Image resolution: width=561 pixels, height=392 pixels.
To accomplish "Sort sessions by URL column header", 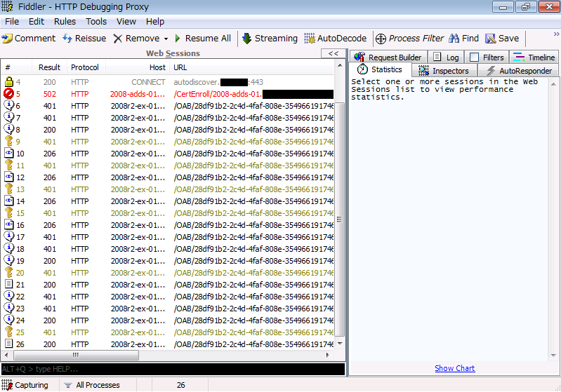I will [252, 67].
